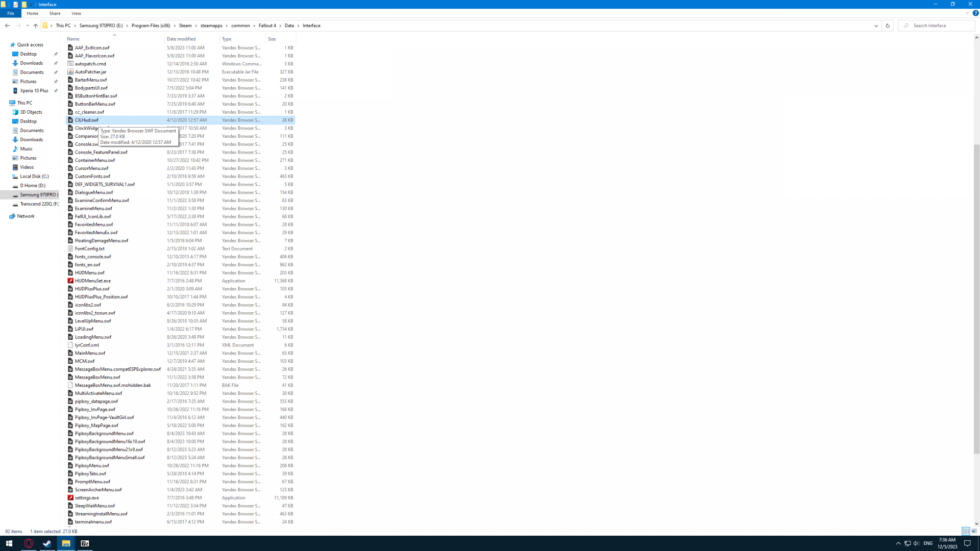Screen dimensions: 980x551
Task: Open Steam from the taskbar
Action: [47, 543]
